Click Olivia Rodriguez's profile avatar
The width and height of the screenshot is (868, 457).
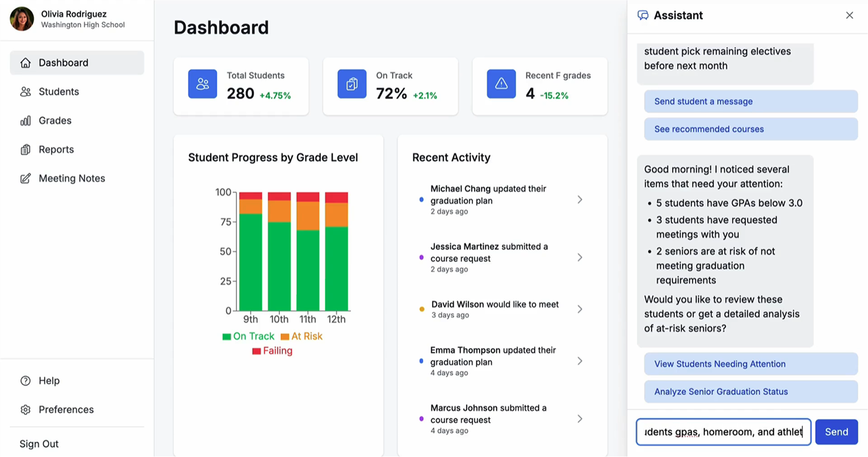click(22, 19)
